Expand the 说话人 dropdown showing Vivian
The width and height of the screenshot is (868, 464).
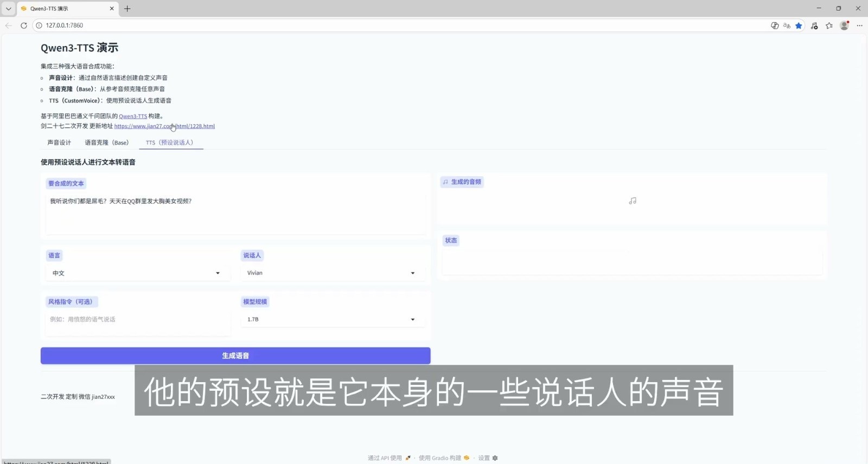[x=331, y=273]
